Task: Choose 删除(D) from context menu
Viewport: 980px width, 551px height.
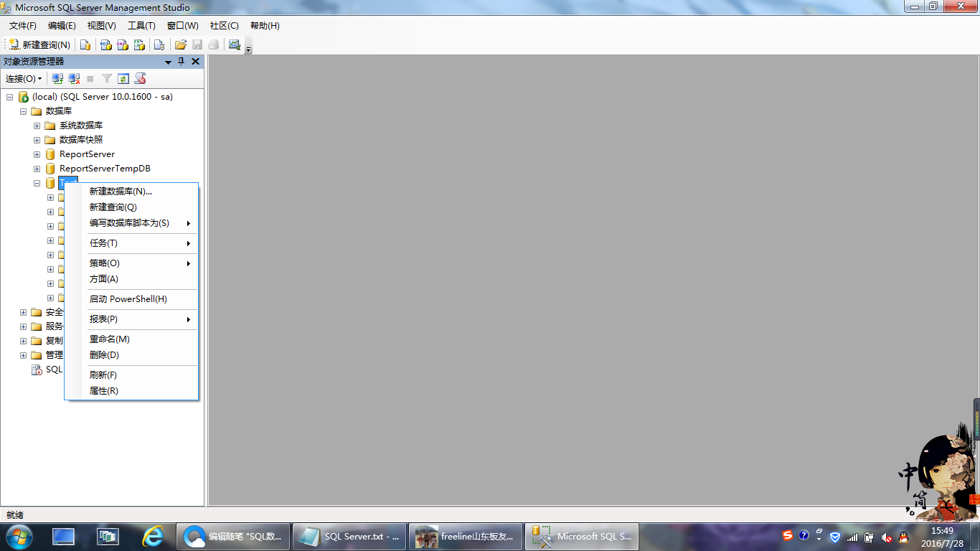Action: [x=131, y=355]
